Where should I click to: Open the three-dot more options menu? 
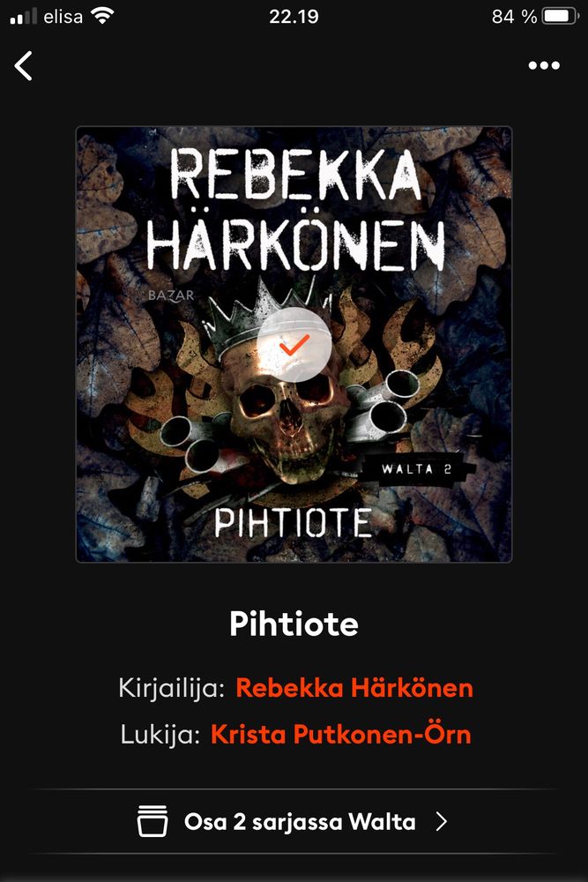click(x=544, y=66)
